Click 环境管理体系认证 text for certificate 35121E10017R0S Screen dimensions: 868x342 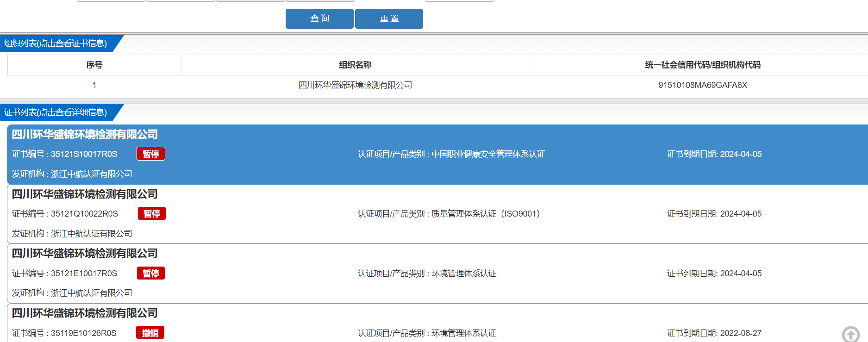pyautogui.click(x=464, y=274)
